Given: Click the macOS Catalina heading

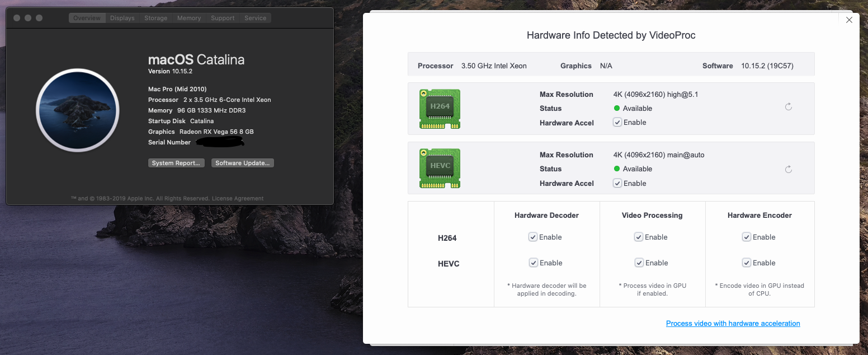Looking at the screenshot, I should (x=196, y=59).
